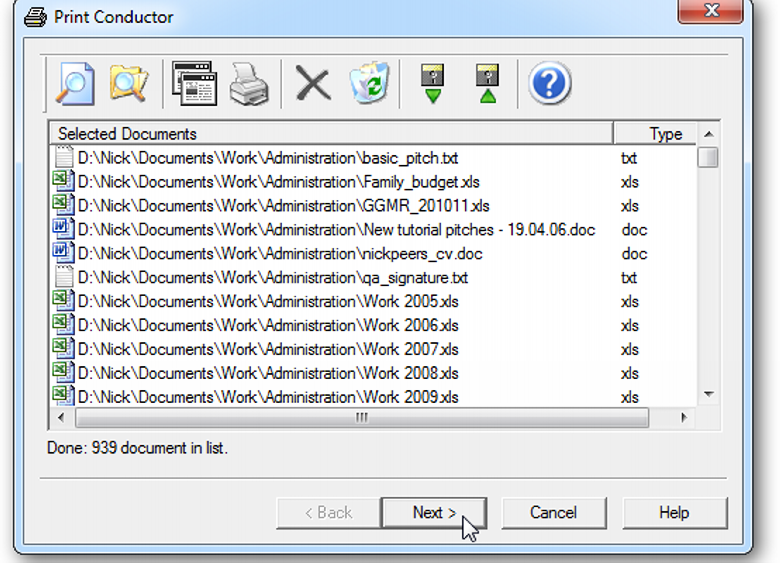Click the vertical scrollbar down arrow
780x563 pixels.
(x=708, y=395)
